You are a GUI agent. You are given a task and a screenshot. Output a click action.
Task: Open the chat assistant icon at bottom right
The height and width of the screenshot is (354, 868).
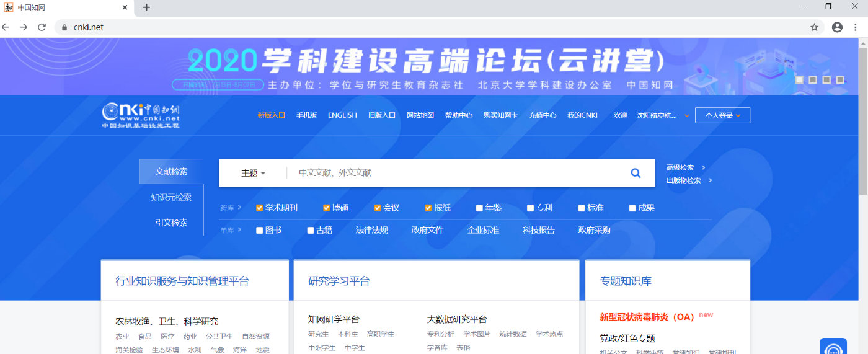[x=833, y=348]
